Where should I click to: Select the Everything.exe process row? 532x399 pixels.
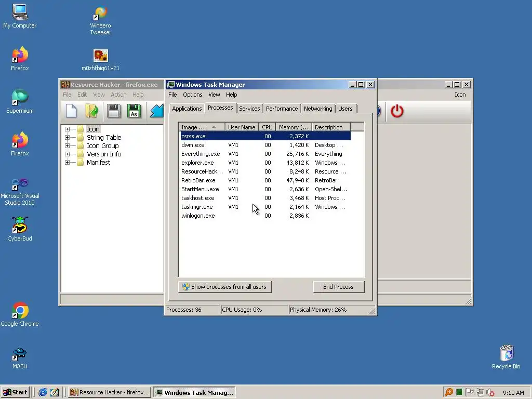(x=265, y=154)
